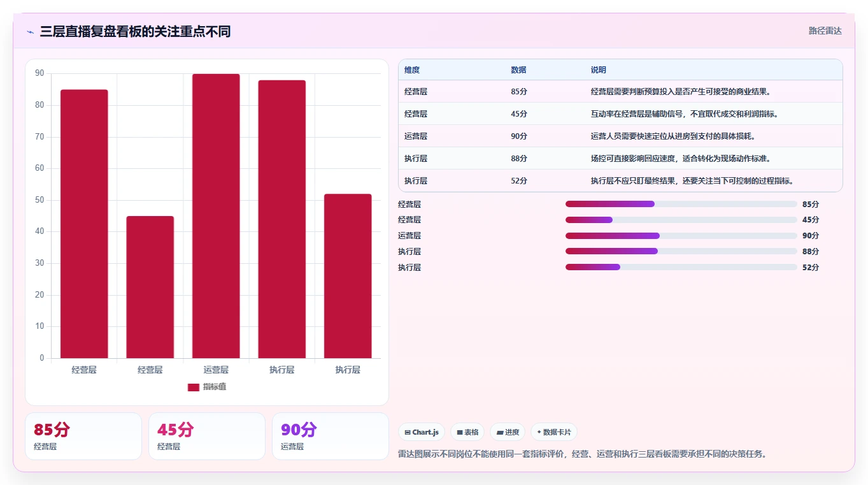868x485 pixels.
Task: Click the 85分 progress bar
Action: tap(681, 204)
